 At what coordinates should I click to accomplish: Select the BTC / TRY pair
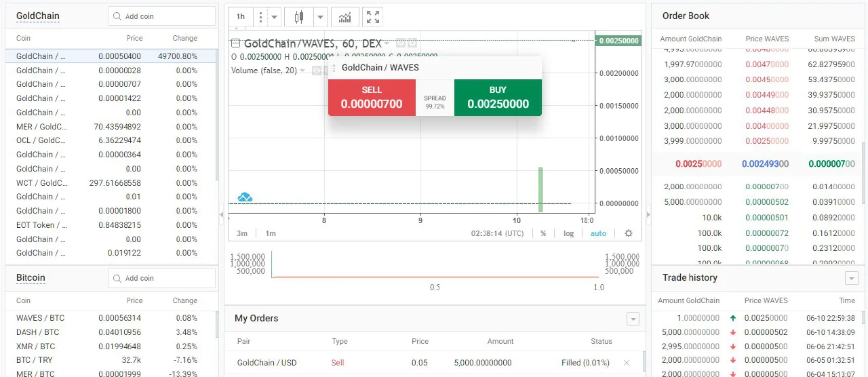[111, 360]
